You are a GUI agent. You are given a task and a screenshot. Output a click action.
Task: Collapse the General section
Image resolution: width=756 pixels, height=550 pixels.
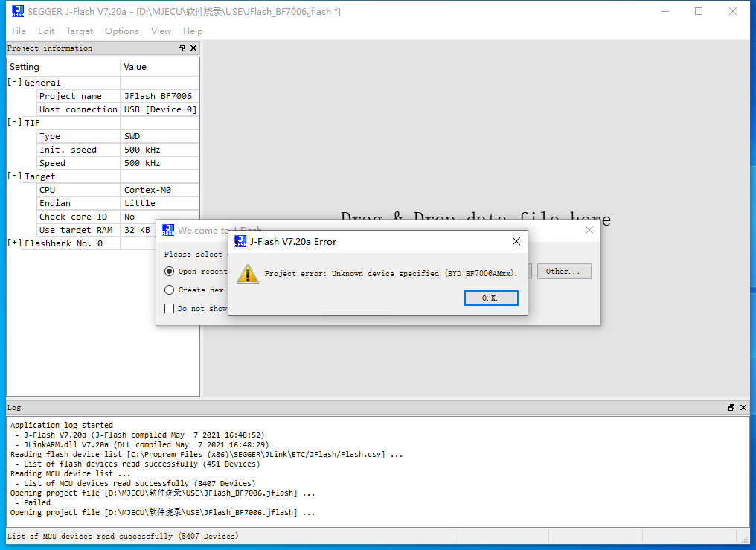[x=14, y=83]
